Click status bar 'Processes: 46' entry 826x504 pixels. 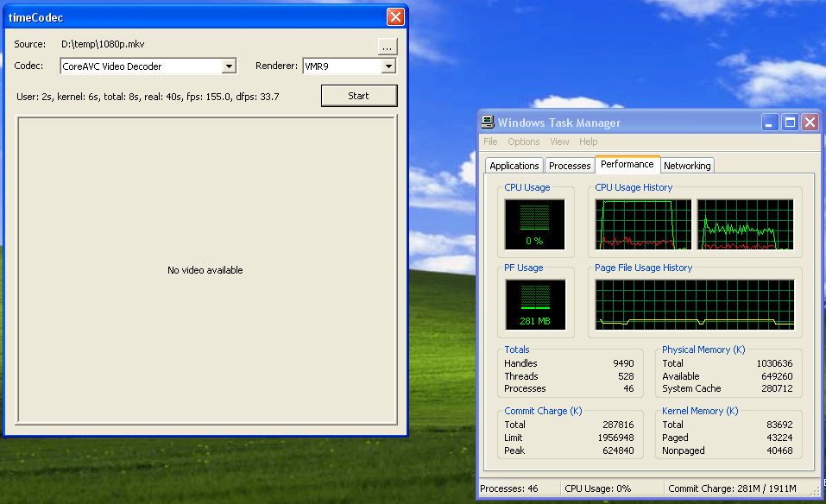[509, 488]
